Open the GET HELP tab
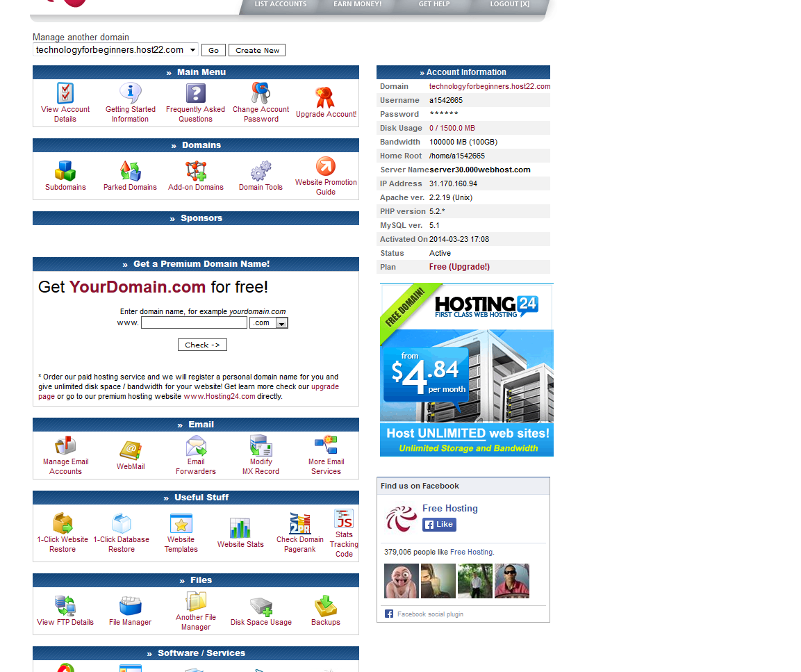 point(434,4)
